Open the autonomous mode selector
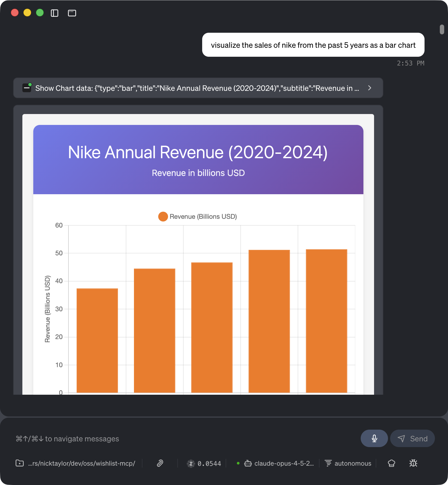This screenshot has height=485, width=448. point(348,463)
